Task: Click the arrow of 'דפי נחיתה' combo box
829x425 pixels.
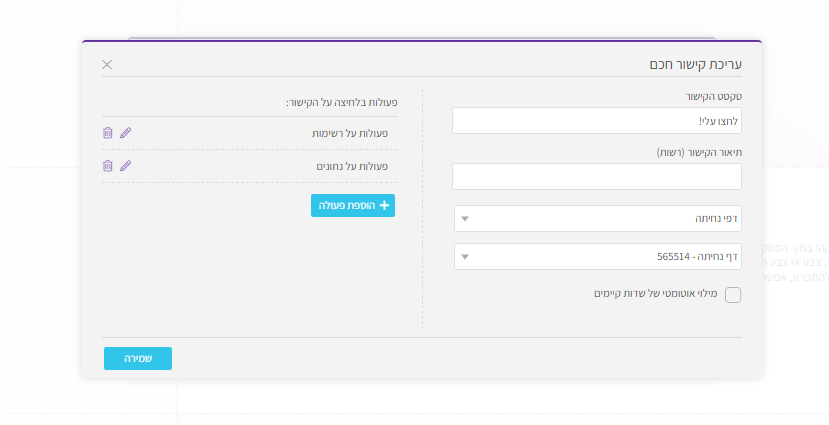Action: tap(465, 219)
